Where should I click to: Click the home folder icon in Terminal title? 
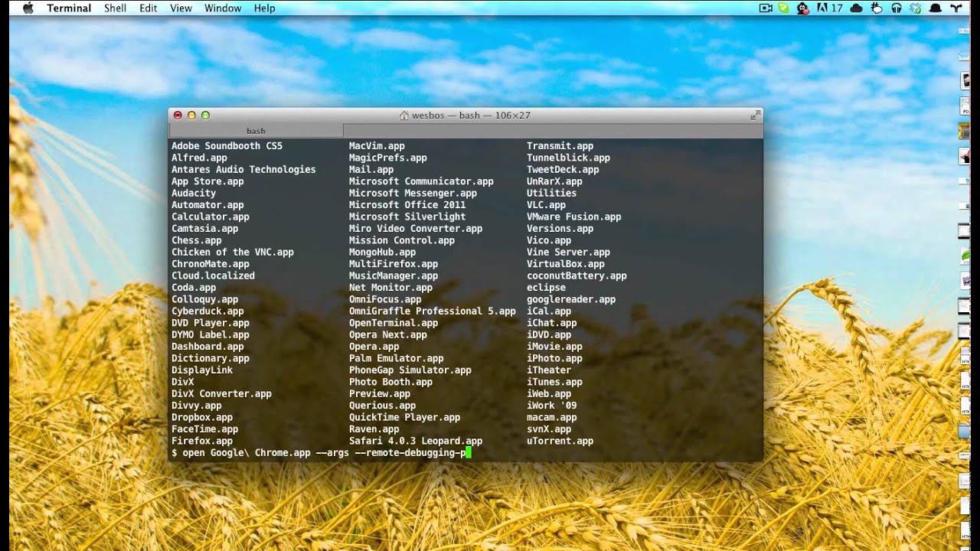(403, 116)
